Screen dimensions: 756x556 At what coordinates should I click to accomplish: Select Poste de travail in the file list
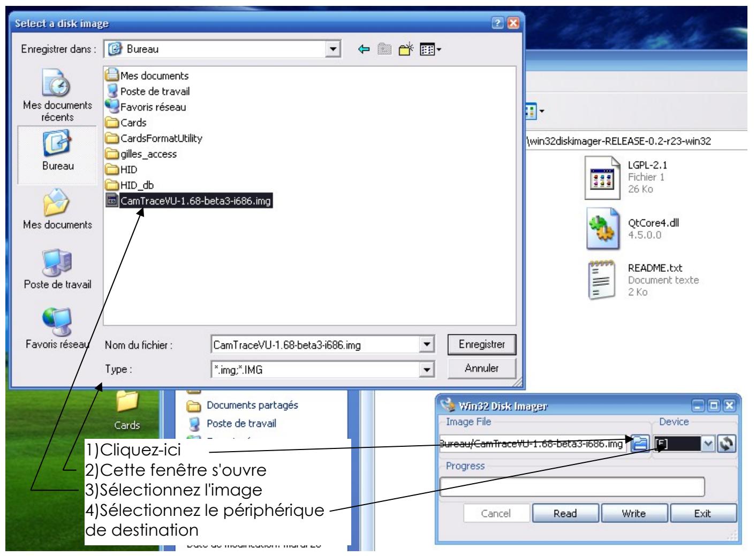point(148,92)
